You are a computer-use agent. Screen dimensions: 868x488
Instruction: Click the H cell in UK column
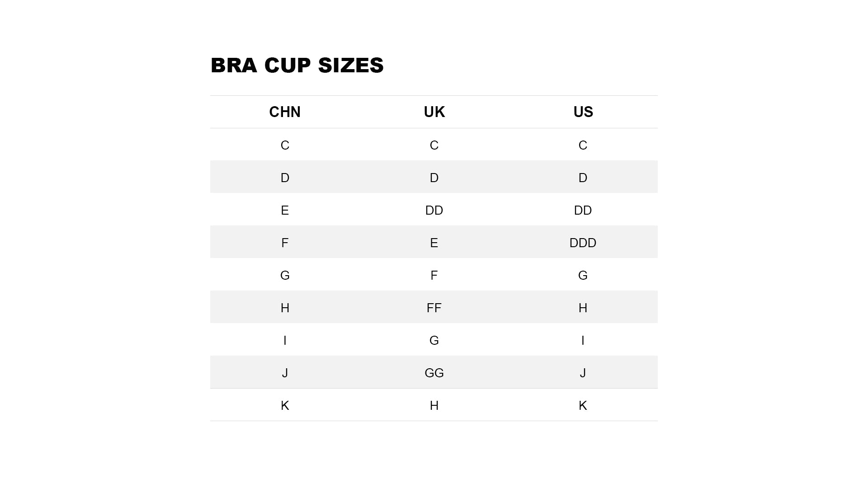[434, 405]
